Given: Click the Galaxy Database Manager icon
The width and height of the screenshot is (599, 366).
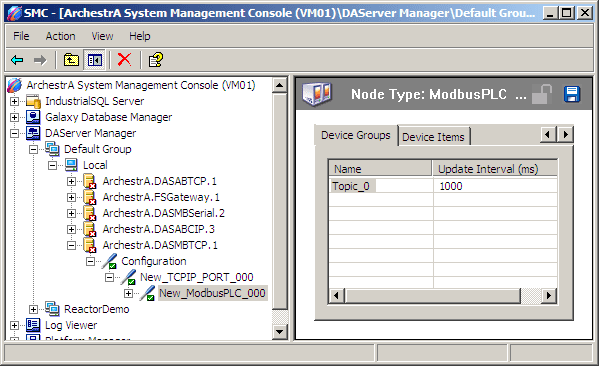Looking at the screenshot, I should point(33,117).
